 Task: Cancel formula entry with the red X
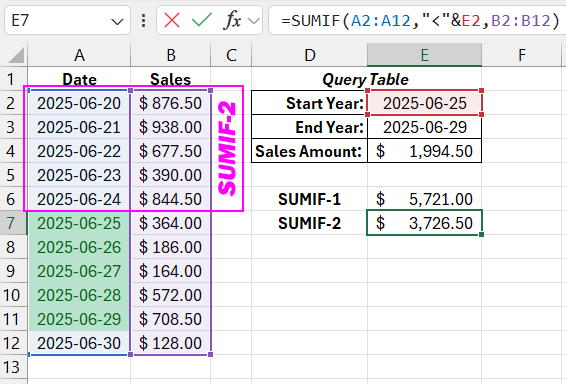pos(172,20)
